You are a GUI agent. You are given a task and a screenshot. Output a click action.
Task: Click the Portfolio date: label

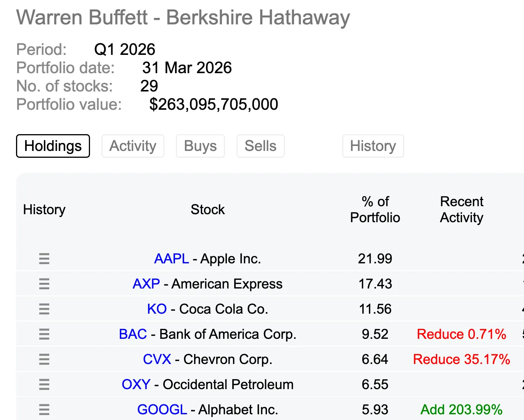point(66,68)
